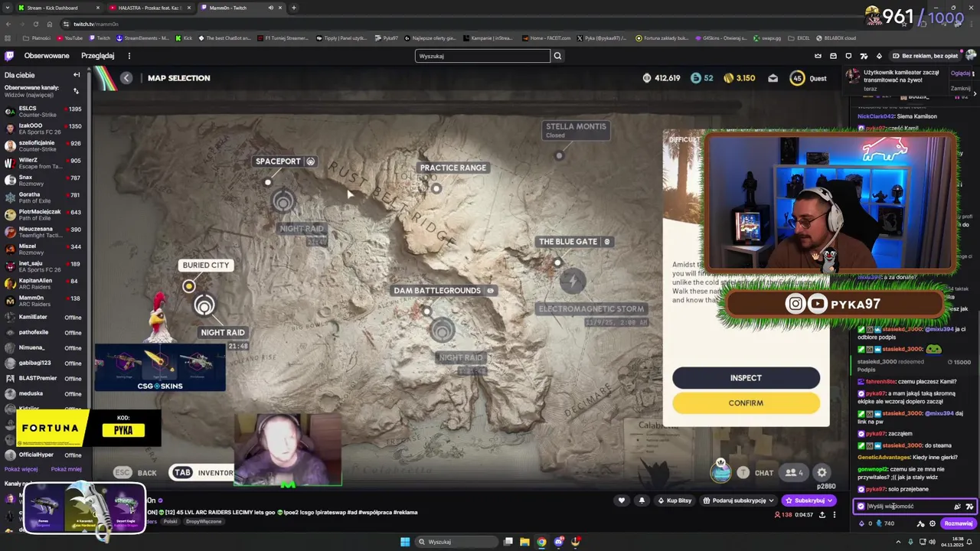Open ESLCS channel in sidebar
Viewport: 980px width, 551px height.
(44, 111)
